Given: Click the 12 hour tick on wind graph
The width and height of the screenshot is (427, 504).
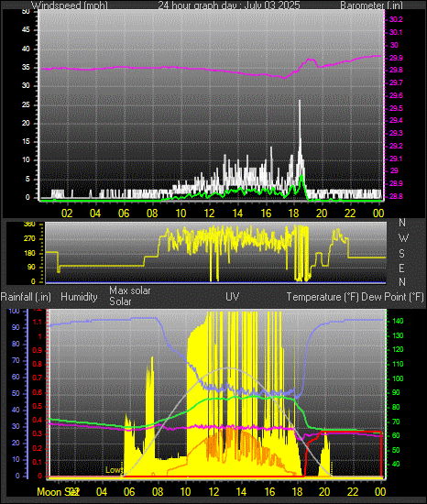Looking at the screenshot, I should tap(209, 214).
